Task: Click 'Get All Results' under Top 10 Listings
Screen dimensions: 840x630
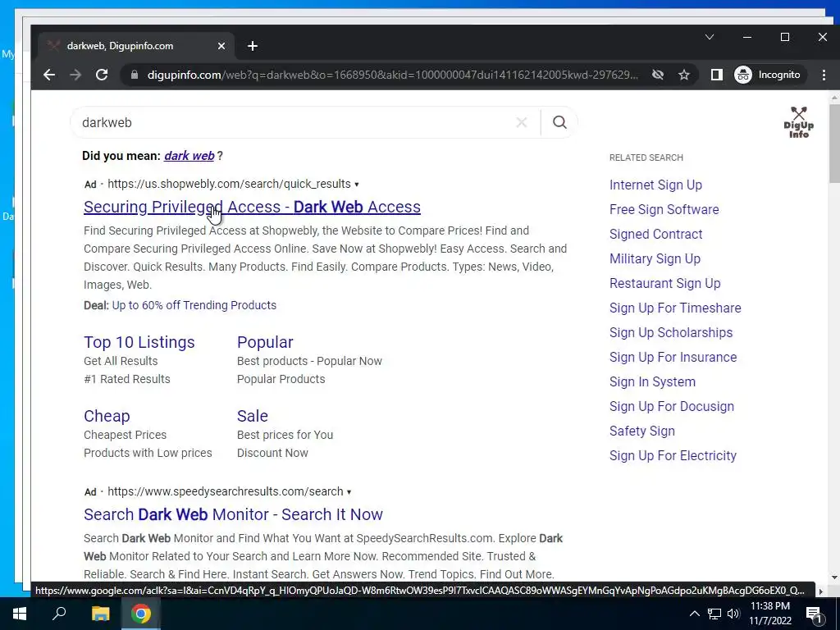Action: 121,361
